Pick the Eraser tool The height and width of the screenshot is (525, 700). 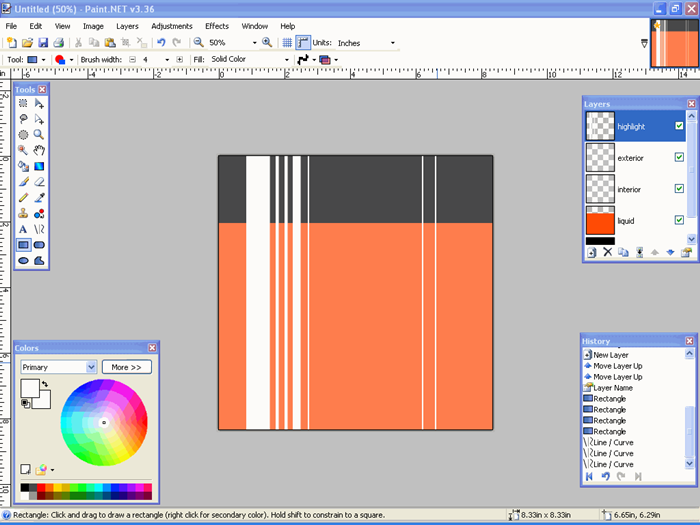pyautogui.click(x=39, y=182)
